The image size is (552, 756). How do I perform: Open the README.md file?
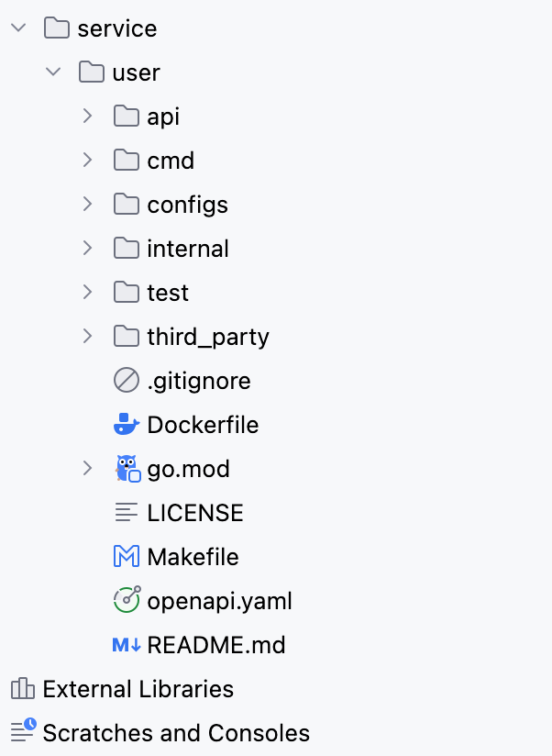pyautogui.click(x=216, y=645)
